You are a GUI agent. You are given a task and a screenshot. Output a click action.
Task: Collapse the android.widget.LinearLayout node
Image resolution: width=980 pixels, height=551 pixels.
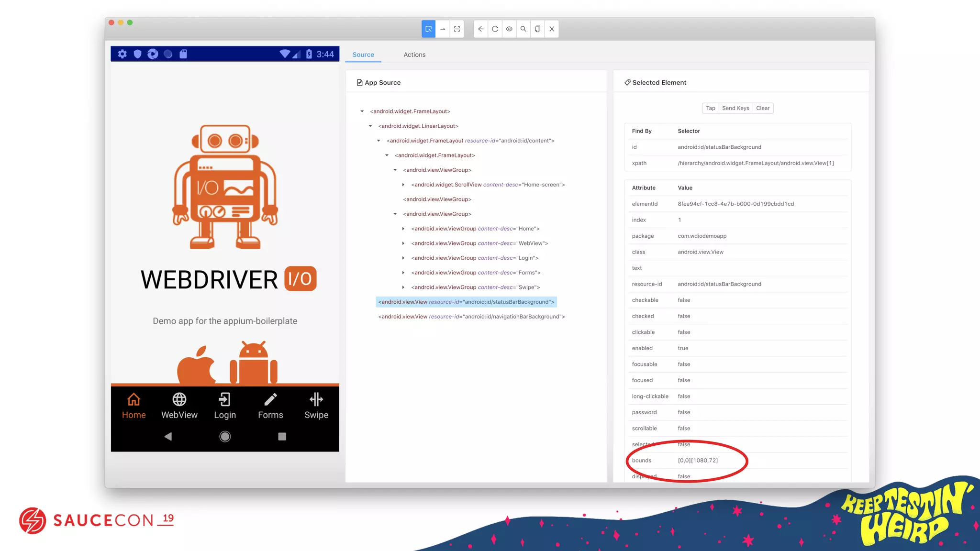(370, 126)
